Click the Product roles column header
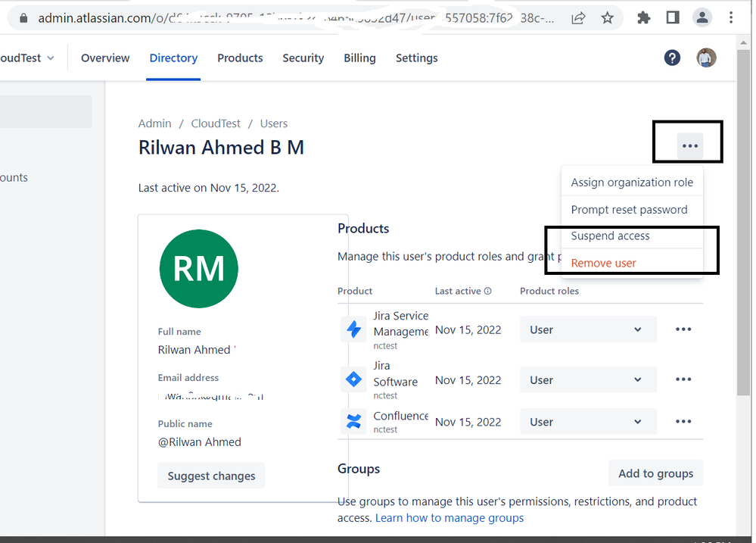 pyautogui.click(x=549, y=291)
